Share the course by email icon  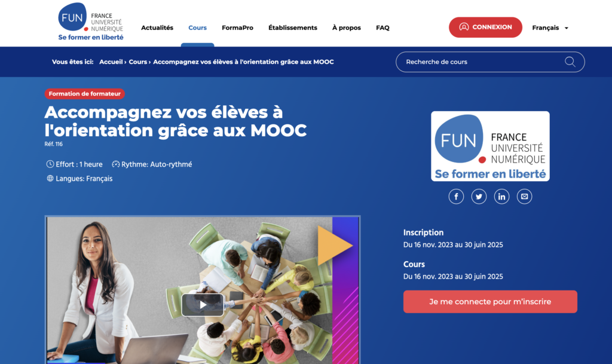coord(524,196)
